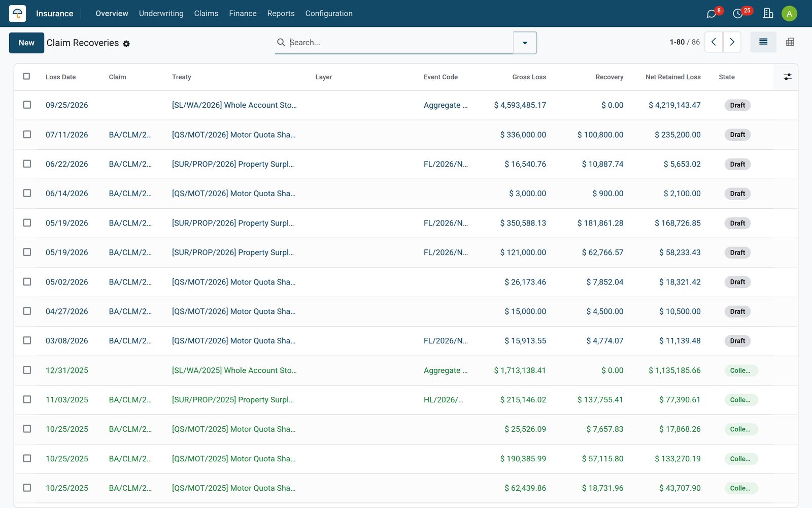Open the optional columns adjust icon
Image resolution: width=812 pixels, height=508 pixels.
click(787, 77)
